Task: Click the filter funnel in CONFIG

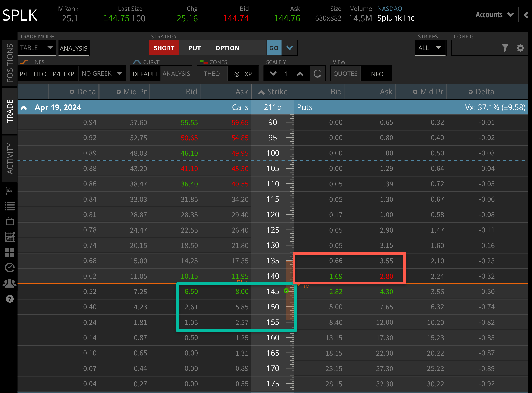Action: [x=505, y=48]
